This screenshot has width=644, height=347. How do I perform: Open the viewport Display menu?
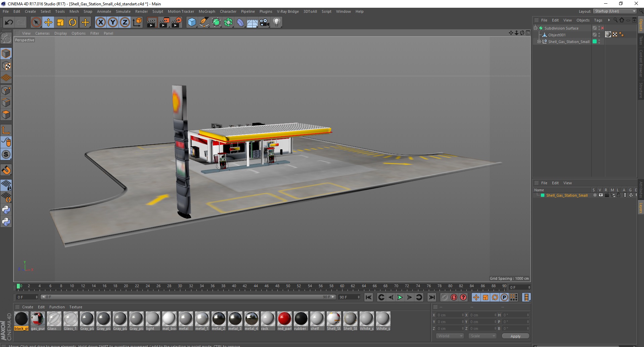pos(60,33)
